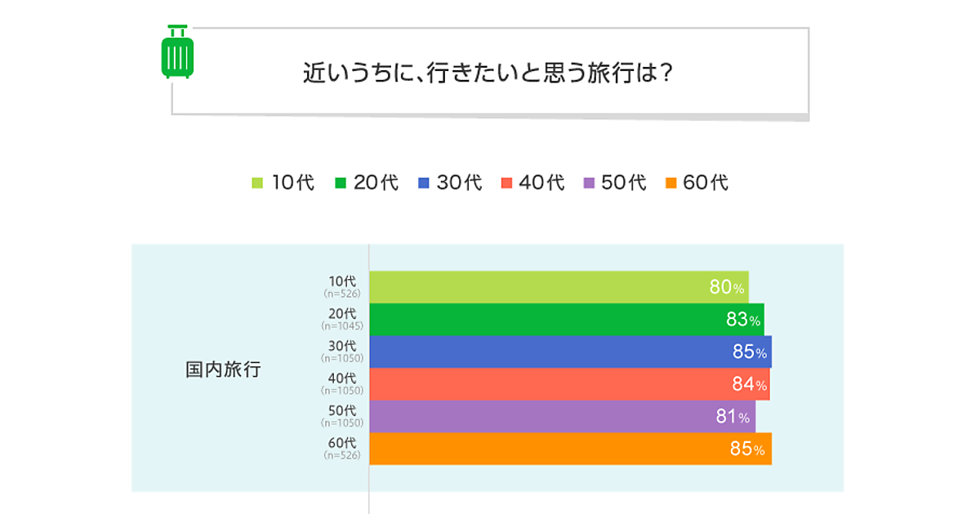Click the light green 10代 legend swatch

[x=257, y=183]
